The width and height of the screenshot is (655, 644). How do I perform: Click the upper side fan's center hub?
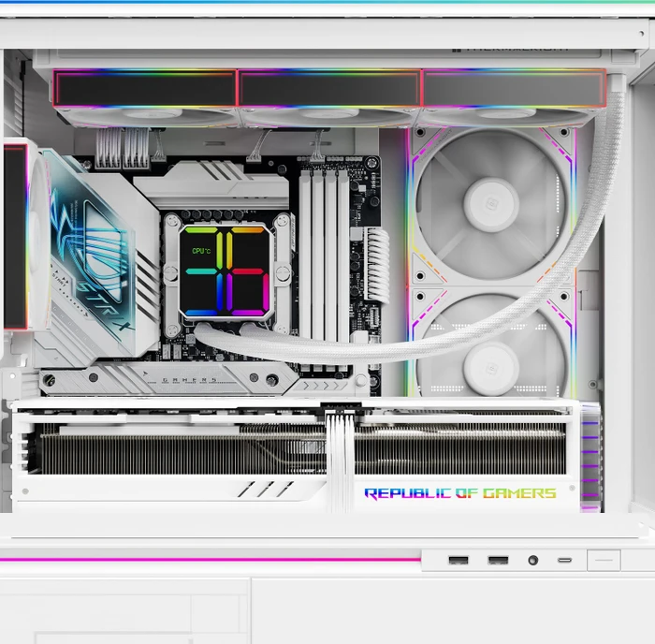[491, 204]
